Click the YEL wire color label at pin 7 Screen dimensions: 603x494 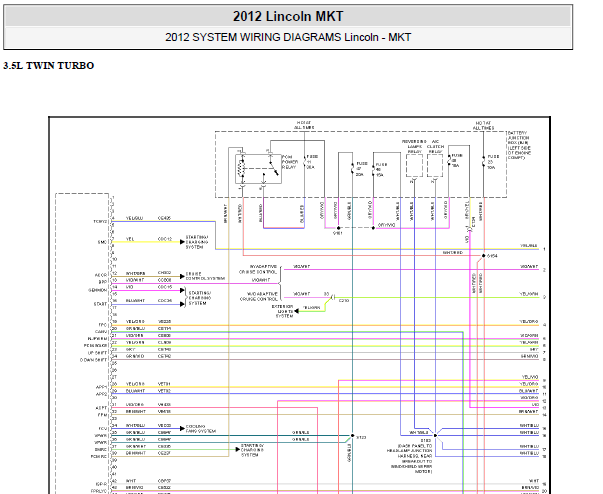(x=130, y=239)
